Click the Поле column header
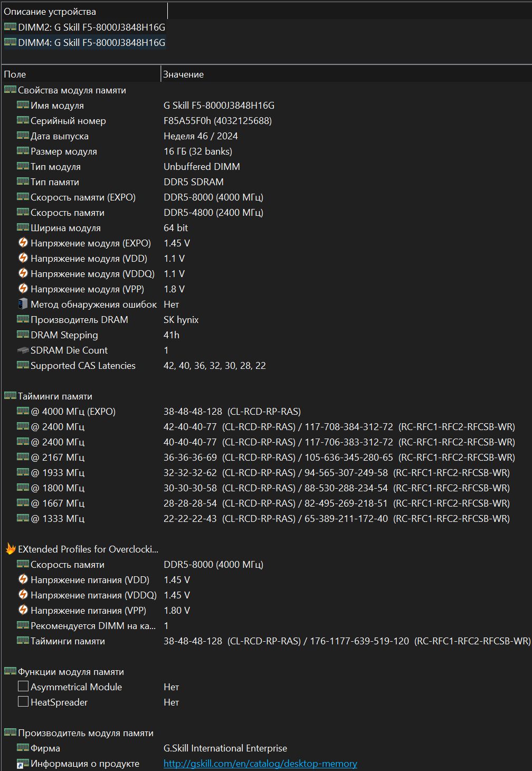 pyautogui.click(x=81, y=74)
